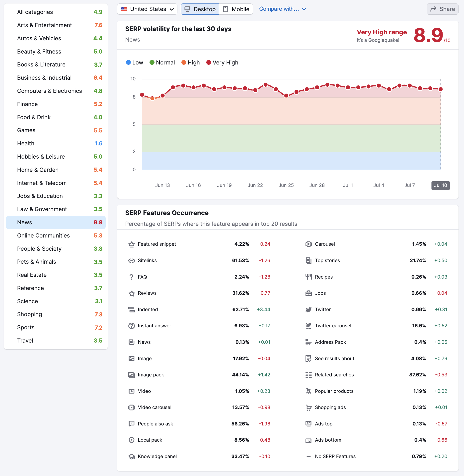Toggle the Normal legend series
Screen dimensions: 464x476
(162, 62)
